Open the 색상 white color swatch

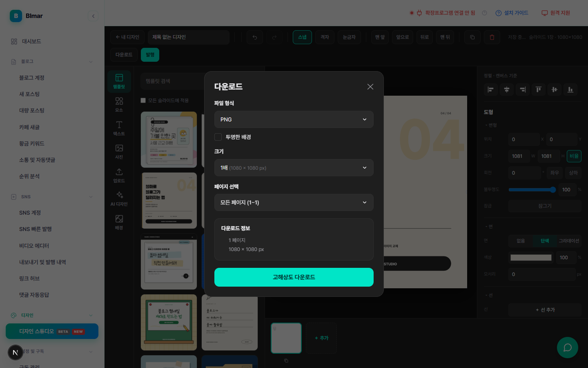531,258
